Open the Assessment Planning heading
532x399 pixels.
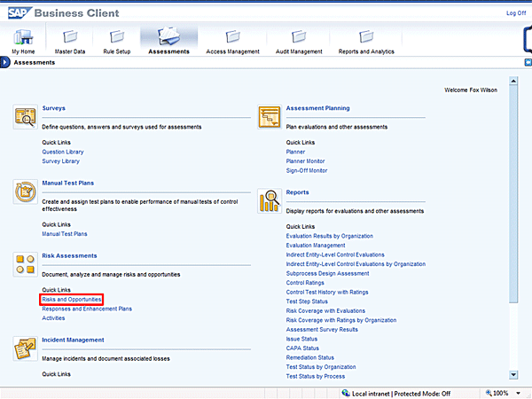click(318, 108)
